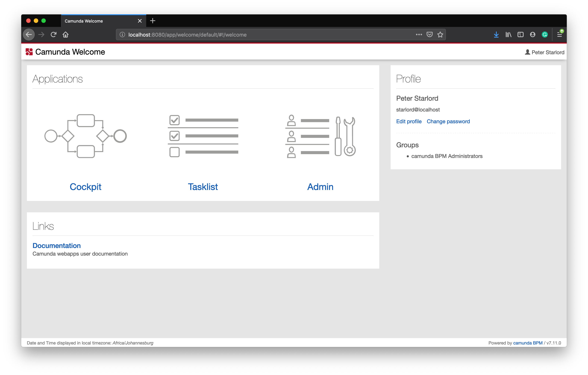588x375 pixels.
Task: Save page to Pocket icon
Action: click(429, 35)
